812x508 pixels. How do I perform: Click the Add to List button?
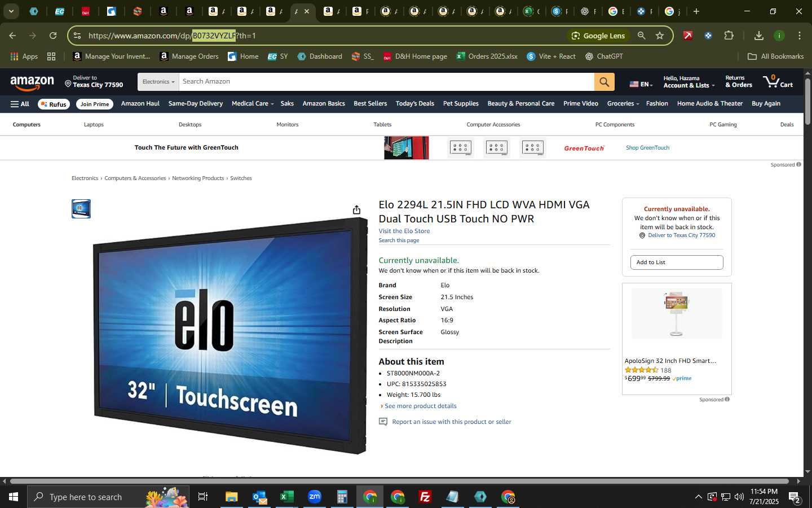pyautogui.click(x=677, y=262)
